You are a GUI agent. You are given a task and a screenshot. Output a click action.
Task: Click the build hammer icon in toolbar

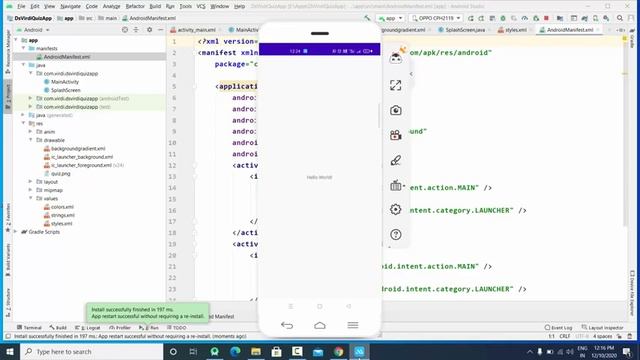tap(367, 18)
